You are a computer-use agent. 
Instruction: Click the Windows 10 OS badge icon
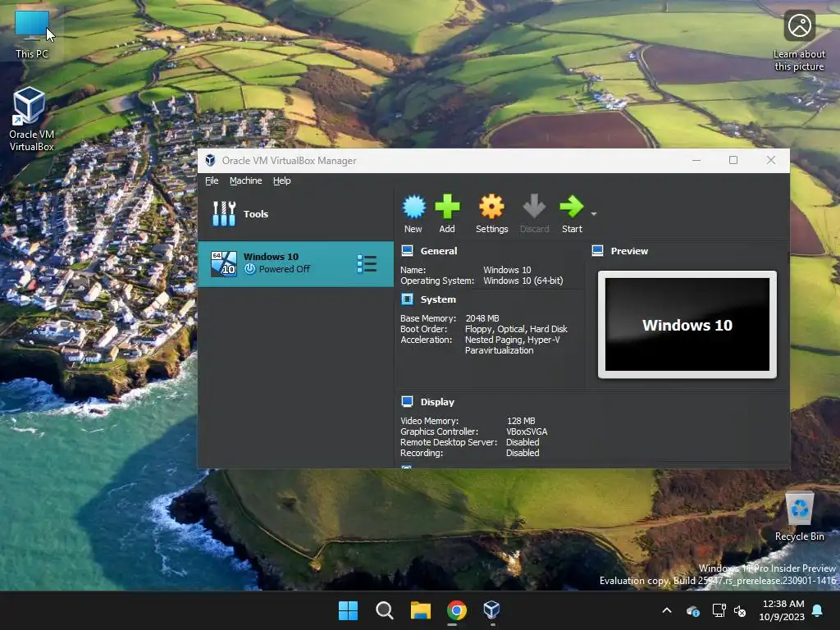tap(223, 263)
